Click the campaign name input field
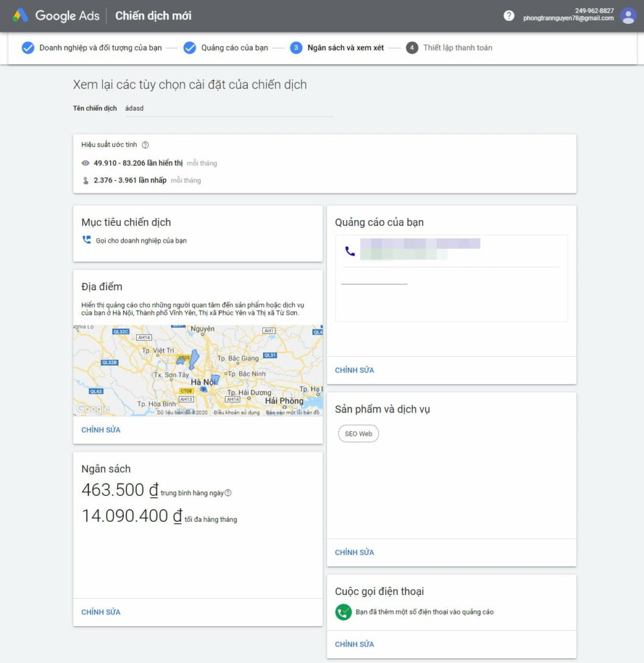The height and width of the screenshot is (663, 644). 229,109
